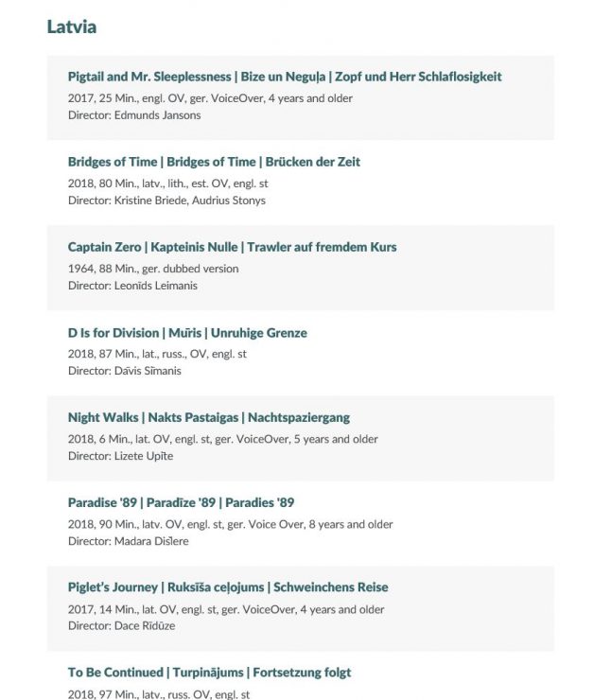The width and height of the screenshot is (611, 700).
Task: Click the Latvia section heading
Action: tap(72, 26)
